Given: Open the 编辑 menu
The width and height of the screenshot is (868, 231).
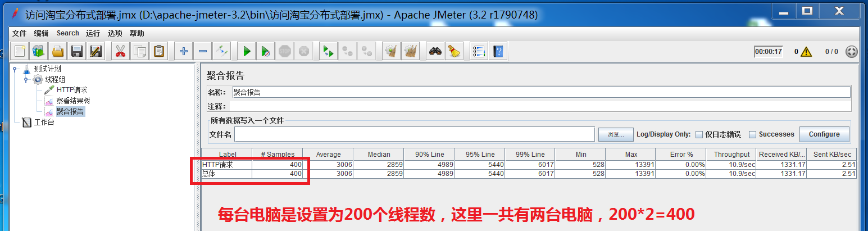Looking at the screenshot, I should point(41,33).
